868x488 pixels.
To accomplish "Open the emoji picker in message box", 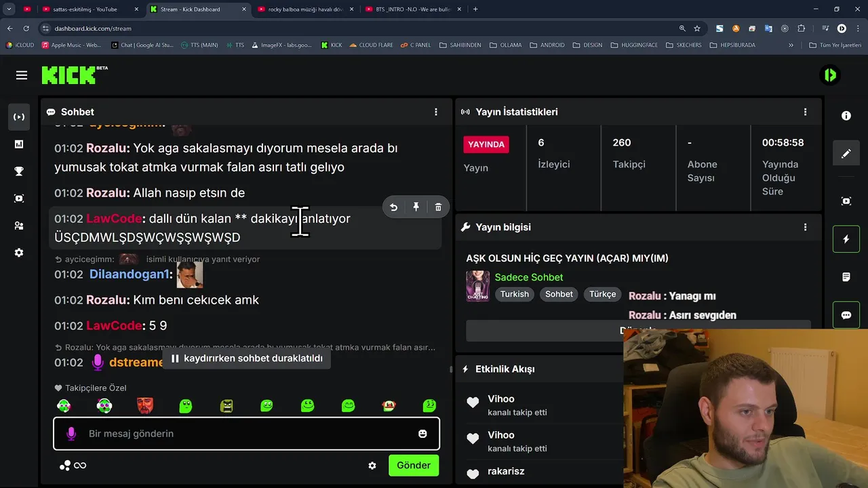I will pyautogui.click(x=422, y=434).
